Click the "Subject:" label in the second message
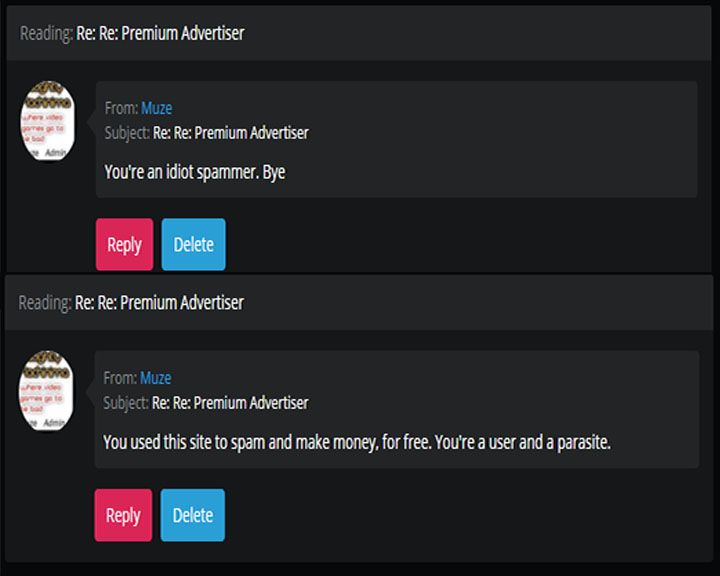Image resolution: width=720 pixels, height=576 pixels. click(126, 403)
